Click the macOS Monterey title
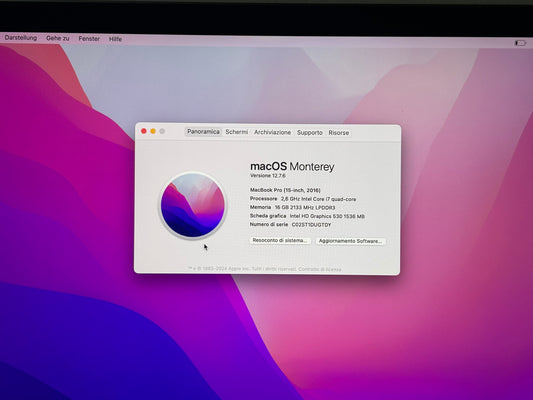The height and width of the screenshot is (400, 533). click(292, 166)
